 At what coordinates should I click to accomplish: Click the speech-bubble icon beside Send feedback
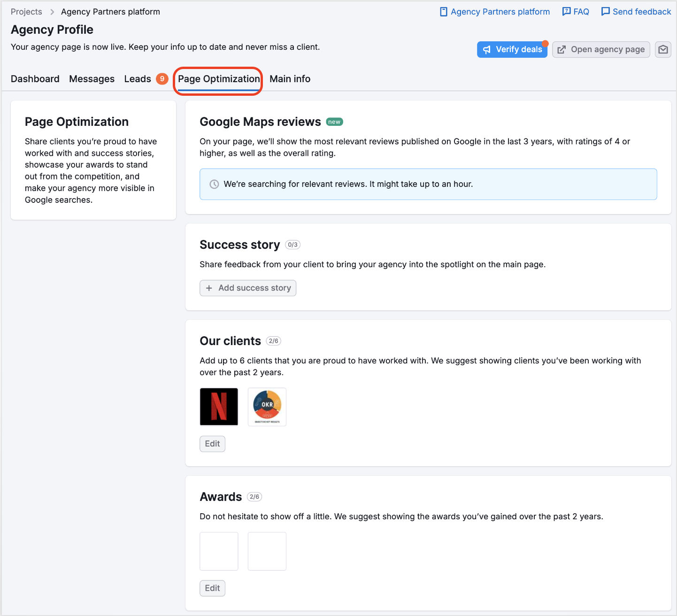(x=606, y=11)
